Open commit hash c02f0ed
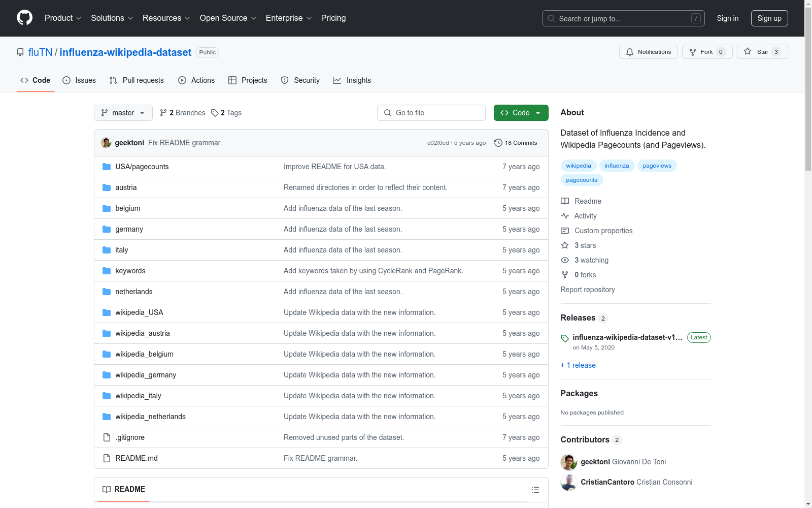This screenshot has height=508, width=812. 438,143
